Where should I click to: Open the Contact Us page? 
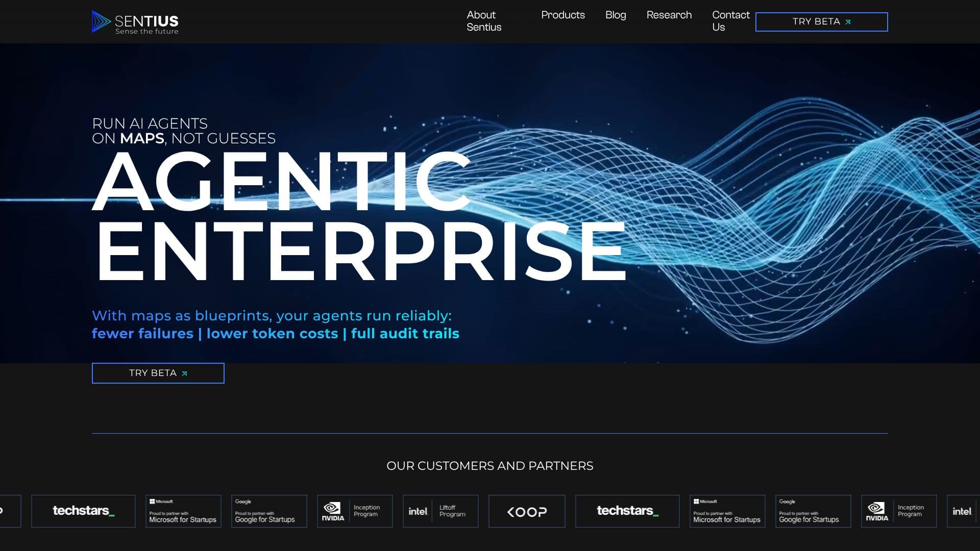pyautogui.click(x=731, y=21)
